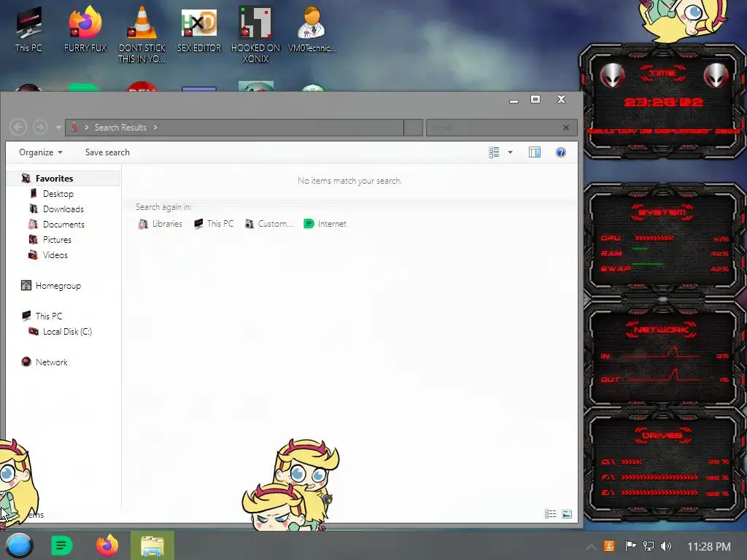The image size is (747, 560).
Task: Click the Favorites folder icon
Action: 26,179
